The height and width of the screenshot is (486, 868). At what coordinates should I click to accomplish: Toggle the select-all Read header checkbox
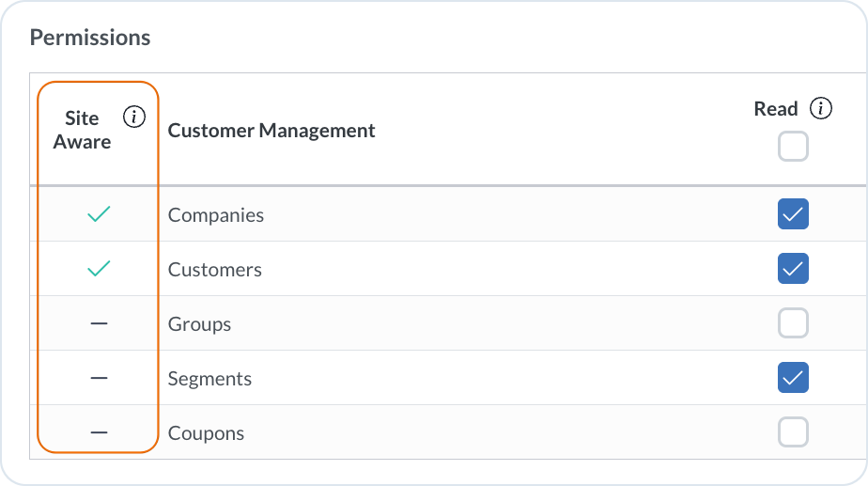tap(793, 147)
